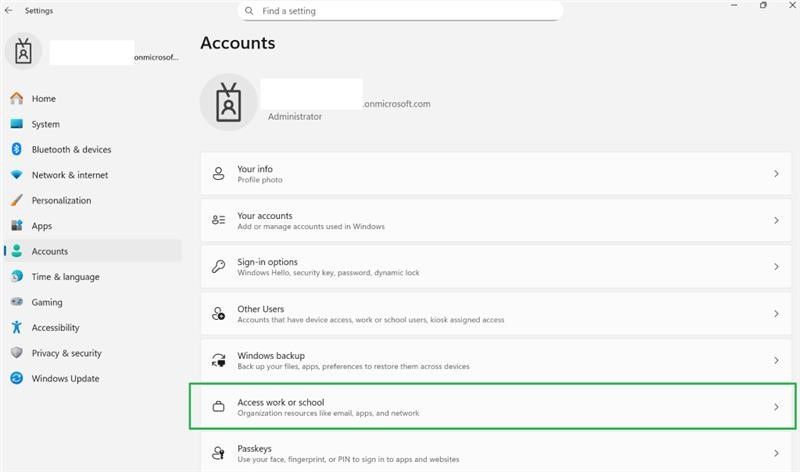Click the System monitor icon in the sidebar
This screenshot has width=800, height=472.
click(17, 124)
